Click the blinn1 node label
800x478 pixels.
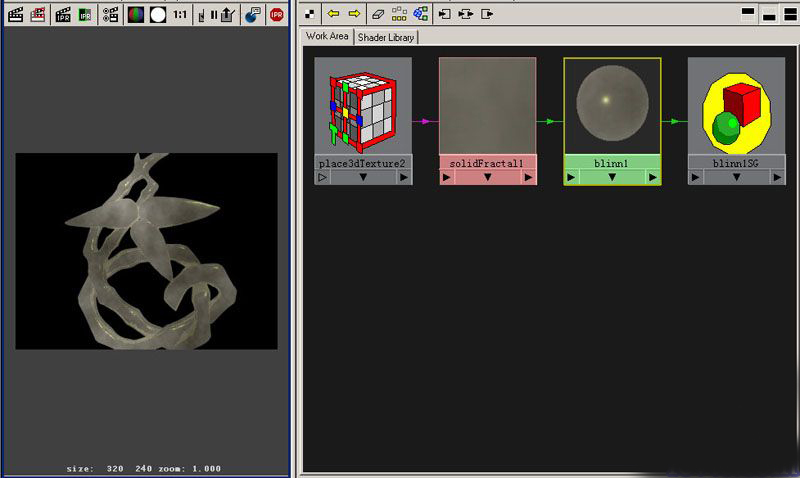[612, 163]
